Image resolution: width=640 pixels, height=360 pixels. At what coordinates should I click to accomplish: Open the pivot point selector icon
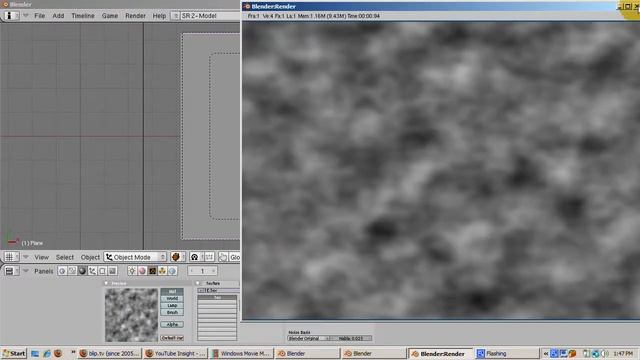pos(196,257)
